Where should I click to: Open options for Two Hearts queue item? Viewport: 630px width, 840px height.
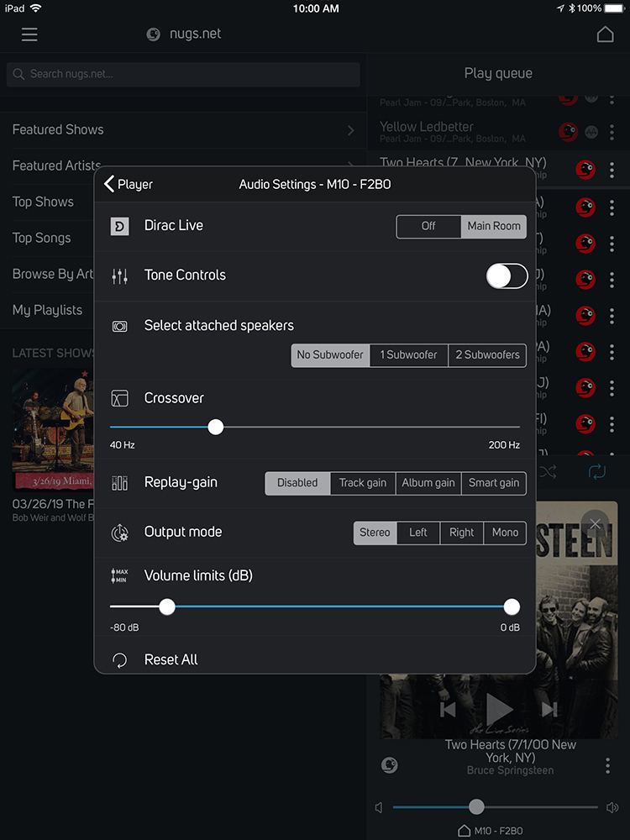[612, 170]
